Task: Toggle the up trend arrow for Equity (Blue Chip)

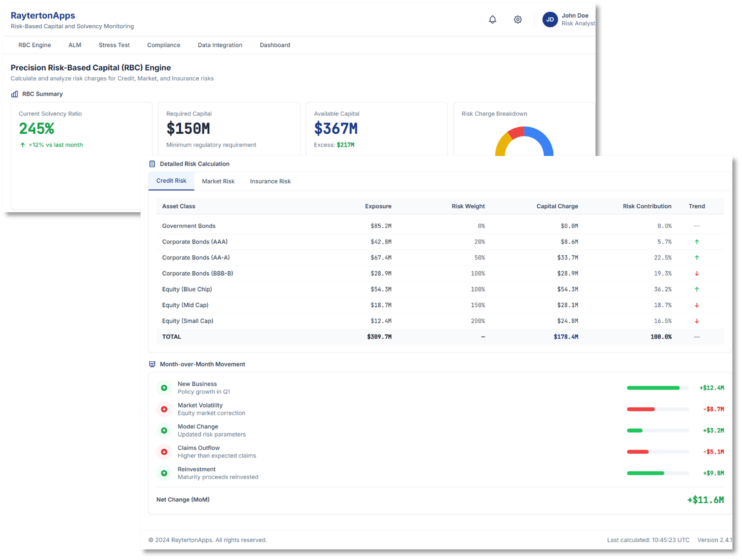Action: point(697,289)
